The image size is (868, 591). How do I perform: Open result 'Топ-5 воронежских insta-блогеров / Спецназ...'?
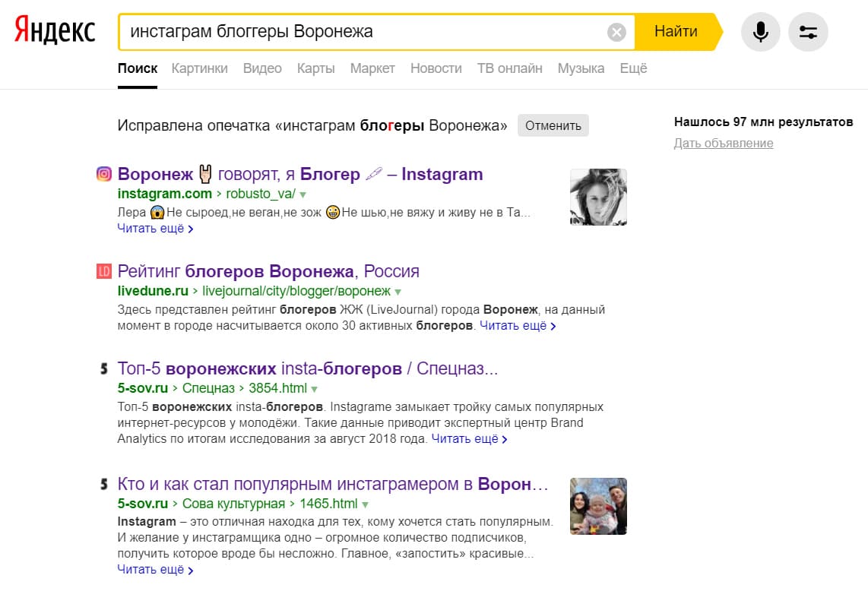tap(308, 369)
